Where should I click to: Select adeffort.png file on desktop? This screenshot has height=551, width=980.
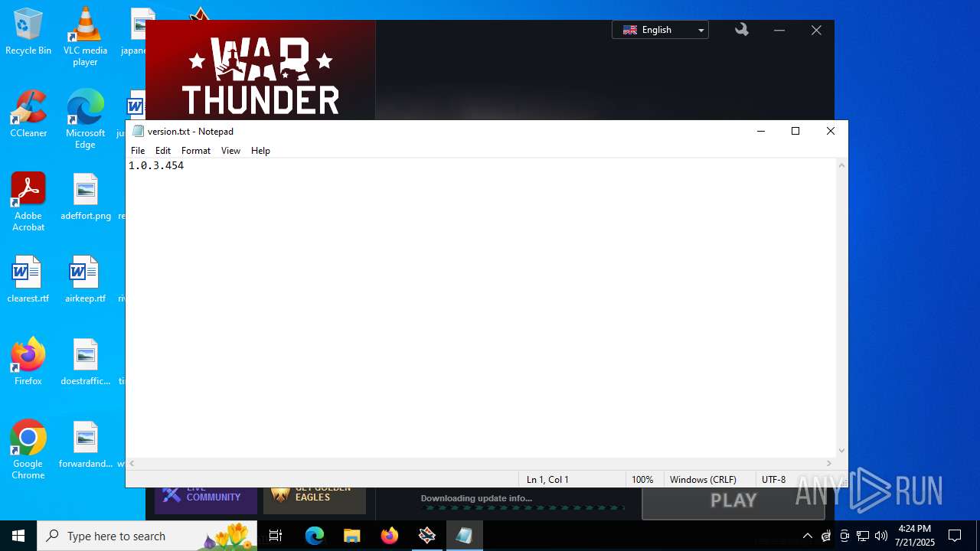(x=86, y=197)
